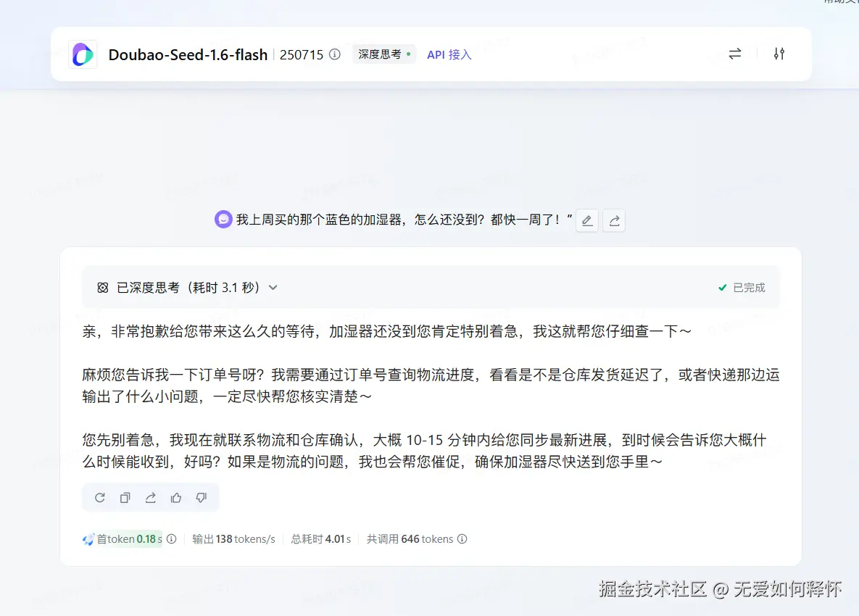
Task: Share the user message via arrow icon
Action: [614, 220]
